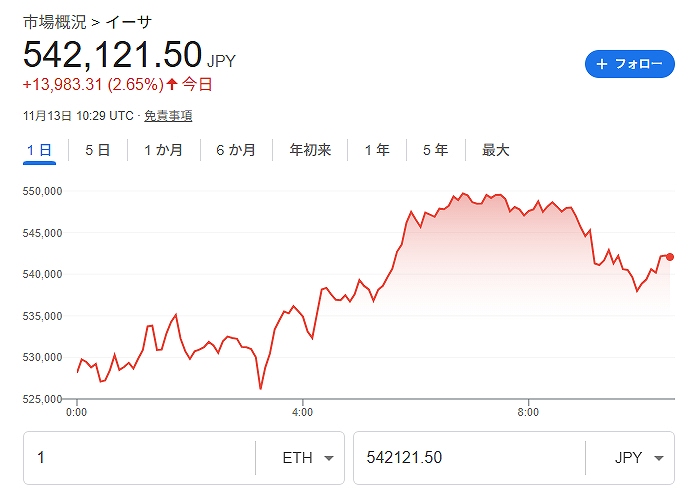This screenshot has width=697, height=497.
Task: Select the 年初来 range tab
Action: 310,150
